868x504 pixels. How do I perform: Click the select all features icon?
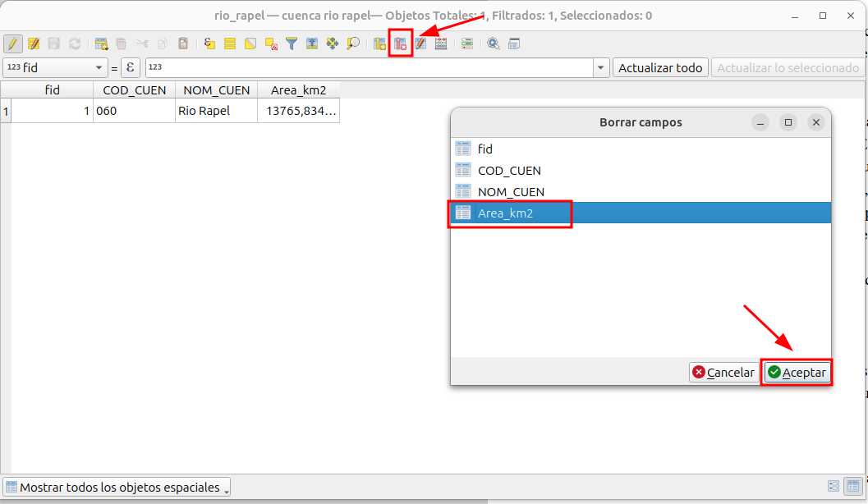click(x=230, y=44)
